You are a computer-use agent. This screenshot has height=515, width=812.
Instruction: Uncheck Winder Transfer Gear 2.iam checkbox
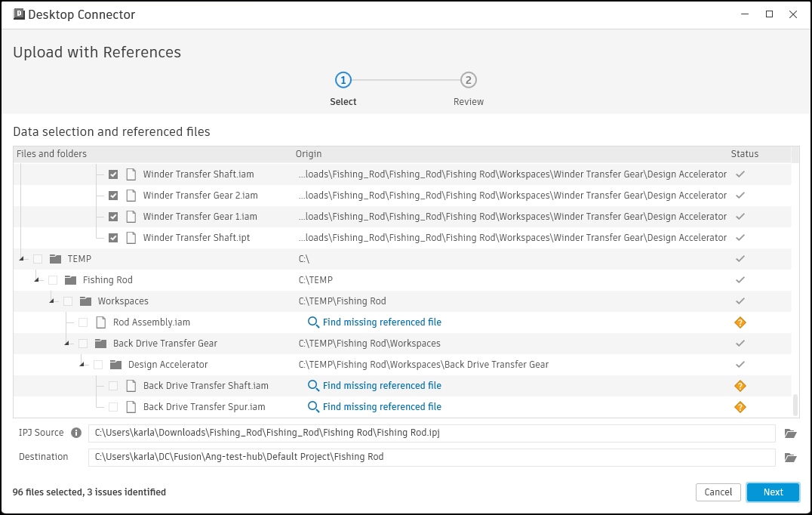(x=113, y=196)
